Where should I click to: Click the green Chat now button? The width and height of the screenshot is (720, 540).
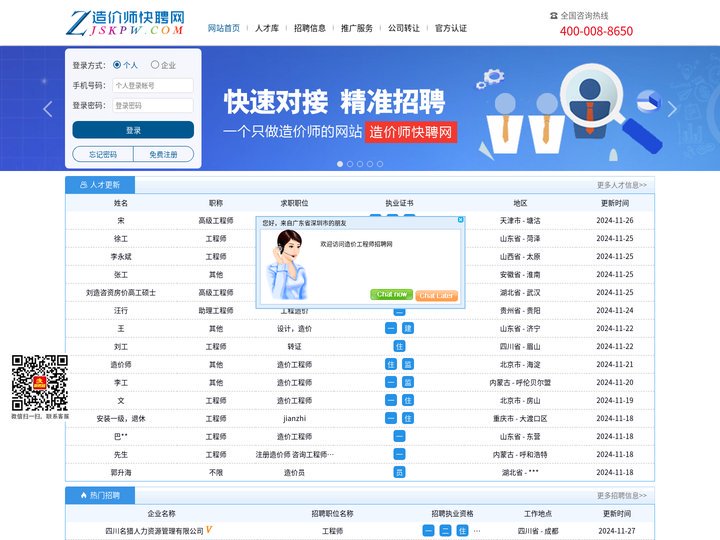click(392, 294)
